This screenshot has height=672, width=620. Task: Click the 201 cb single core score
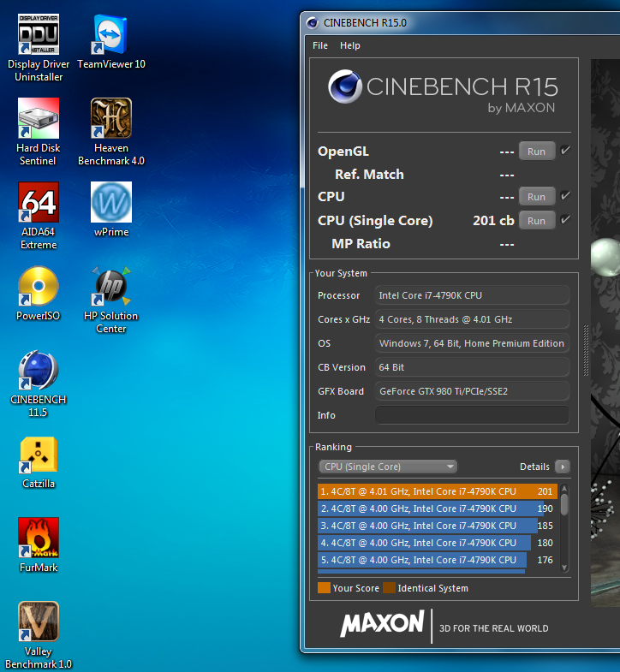[x=493, y=220]
